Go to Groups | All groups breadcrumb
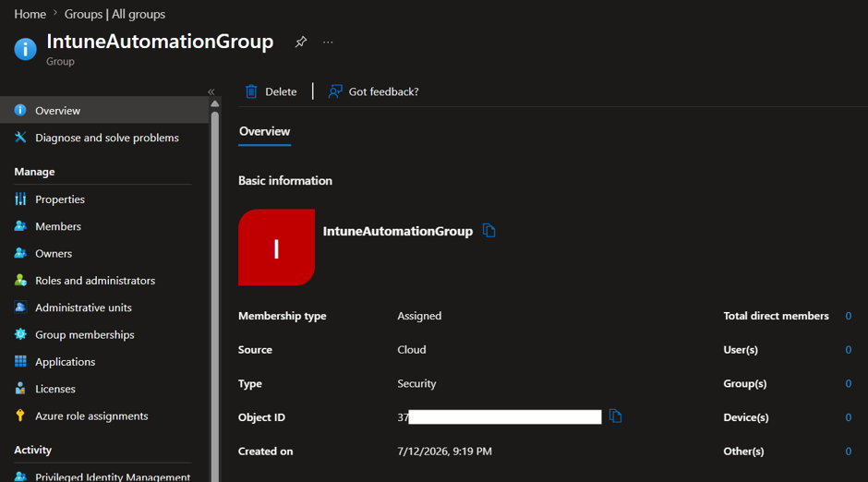The image size is (868, 482). [115, 15]
